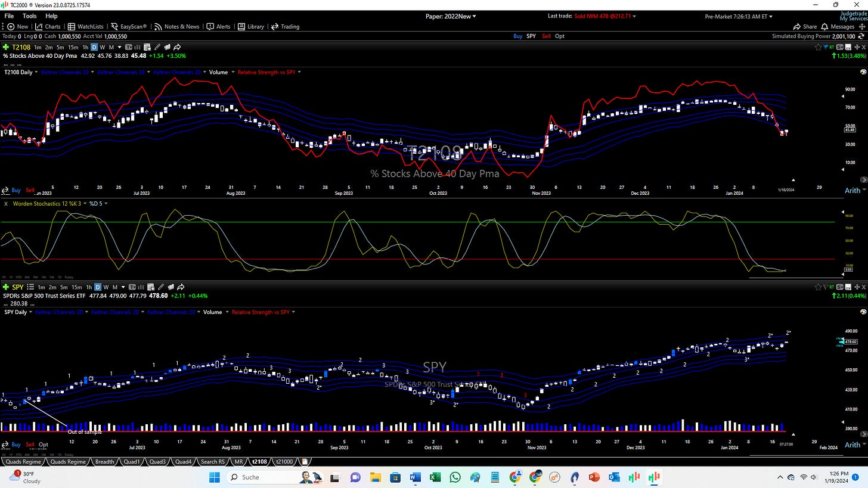
Task: Click the red Sell link in the top order bar
Action: point(546,36)
